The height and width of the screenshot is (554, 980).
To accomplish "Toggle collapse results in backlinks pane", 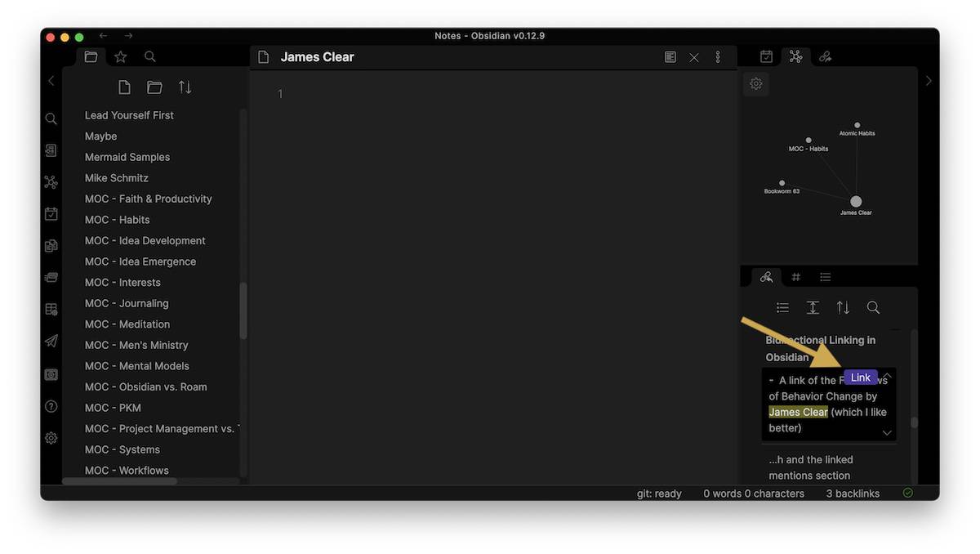I will pos(782,307).
